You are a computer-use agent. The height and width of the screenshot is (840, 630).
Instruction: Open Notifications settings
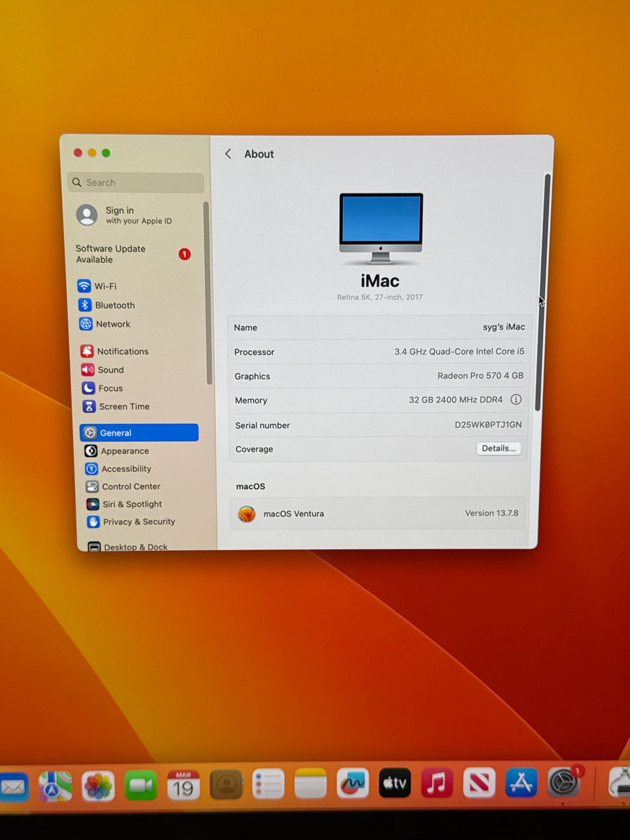[114, 351]
